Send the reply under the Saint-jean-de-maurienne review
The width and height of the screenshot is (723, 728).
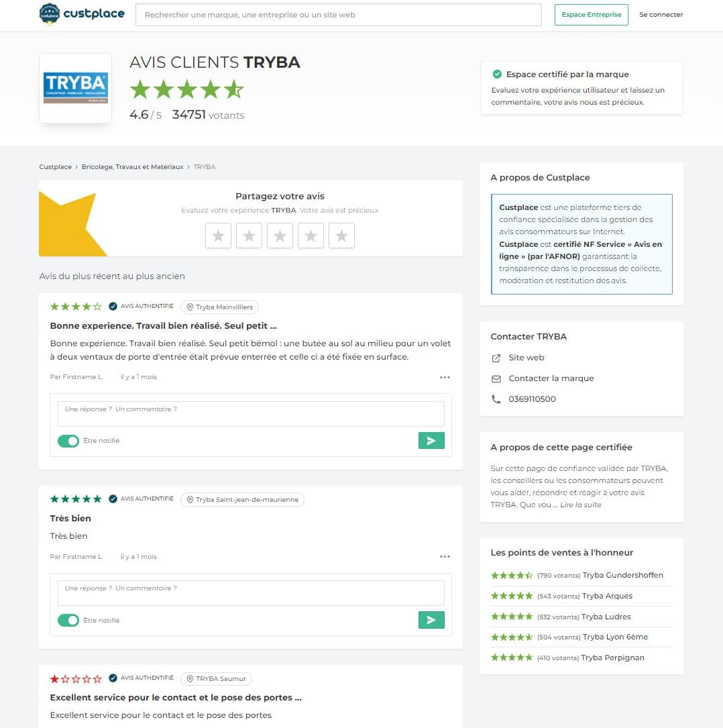point(431,620)
